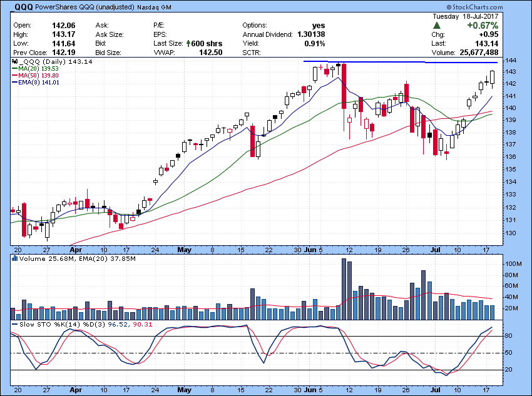Click the Chg value "+0.95"
532x396 pixels.
tap(489, 34)
